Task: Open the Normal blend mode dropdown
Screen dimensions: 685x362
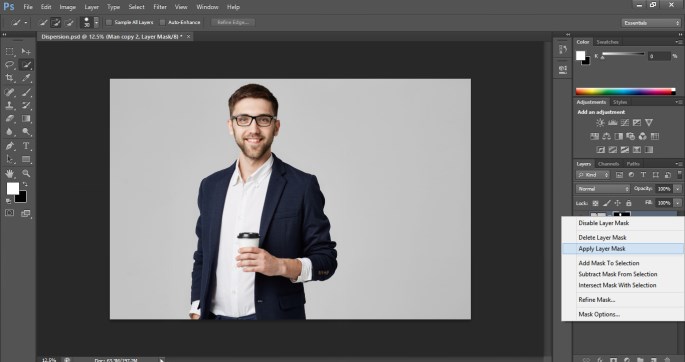Action: (603, 189)
